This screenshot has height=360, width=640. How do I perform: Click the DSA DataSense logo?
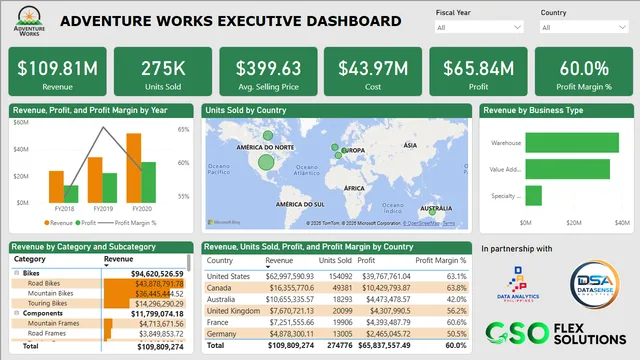[595, 285]
